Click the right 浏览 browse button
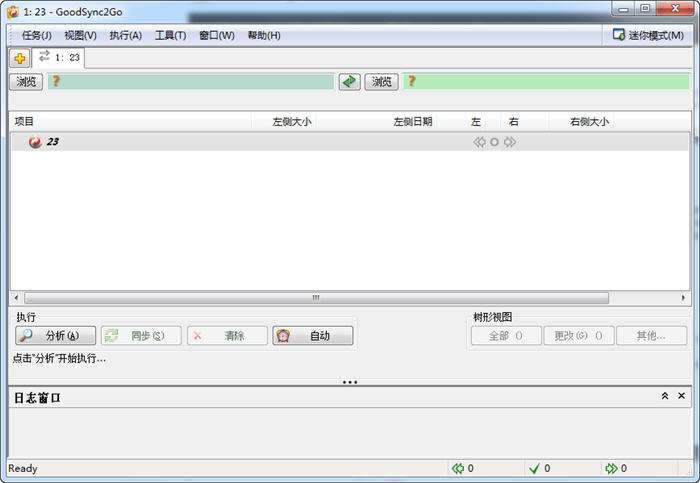Screen dimensions: 700x483 pos(381,82)
